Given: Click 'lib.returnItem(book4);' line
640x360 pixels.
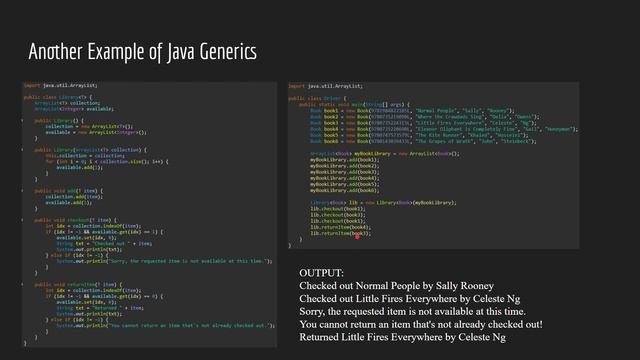Looking at the screenshot, I should point(341,227).
